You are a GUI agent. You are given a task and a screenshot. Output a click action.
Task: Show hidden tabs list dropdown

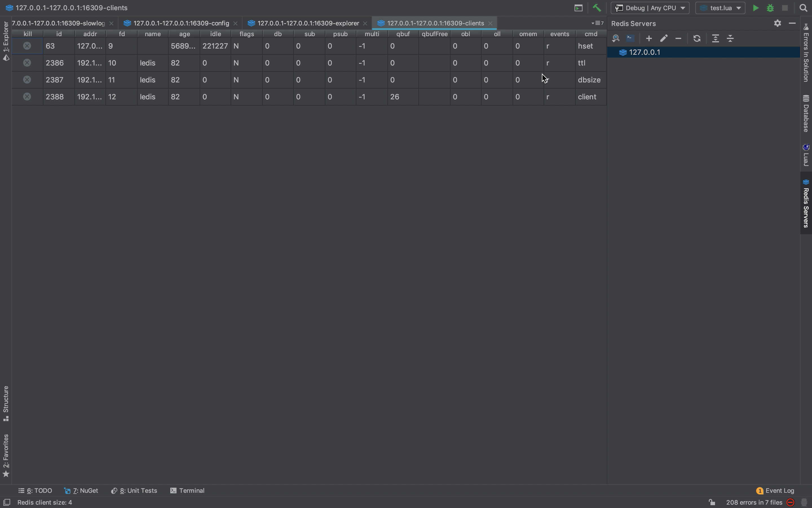(598, 23)
